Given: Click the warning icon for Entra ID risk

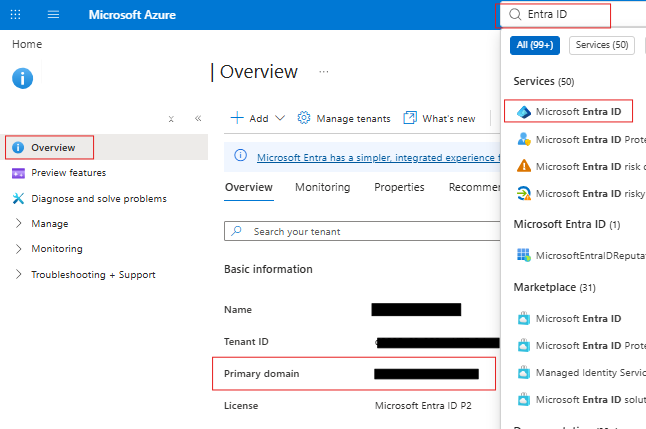Looking at the screenshot, I should tap(524, 166).
